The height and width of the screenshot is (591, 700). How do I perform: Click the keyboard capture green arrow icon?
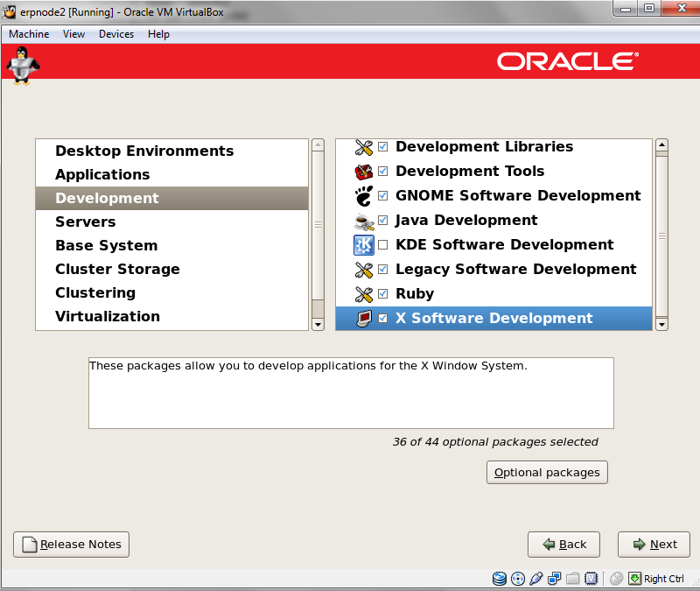pos(634,579)
